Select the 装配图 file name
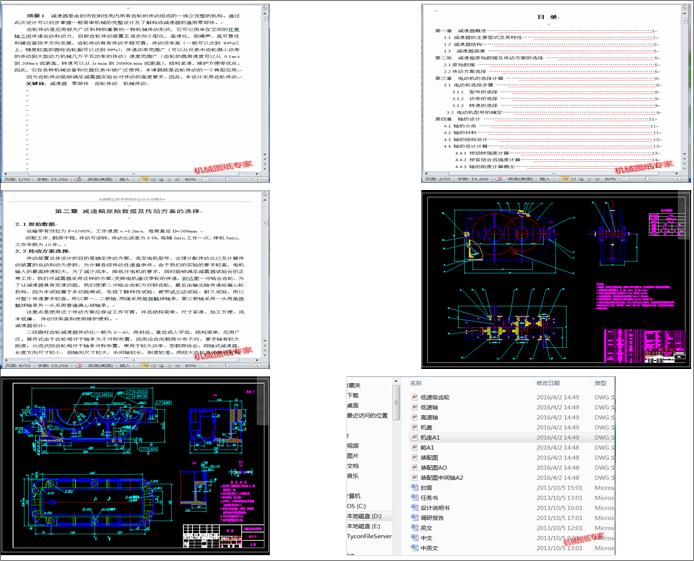Image resolution: width=694 pixels, height=561 pixels. [429, 457]
